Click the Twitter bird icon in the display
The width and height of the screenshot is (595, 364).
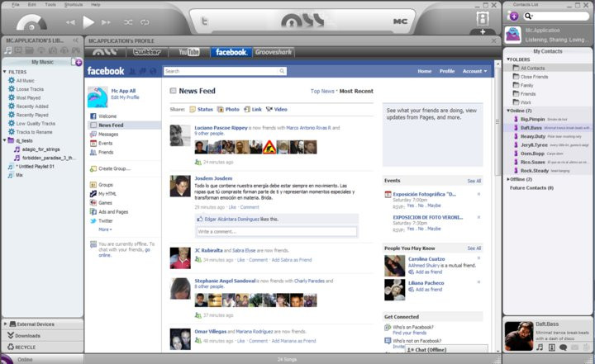tap(204, 21)
